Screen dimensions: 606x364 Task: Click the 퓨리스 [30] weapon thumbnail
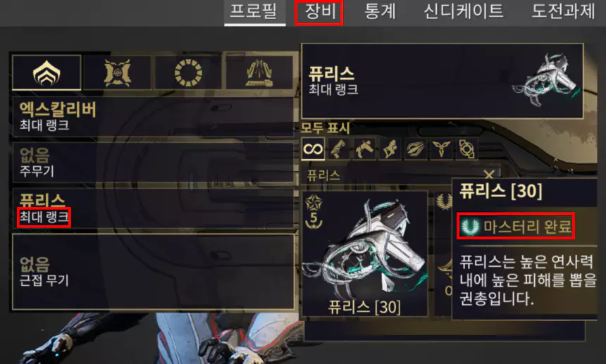point(365,254)
